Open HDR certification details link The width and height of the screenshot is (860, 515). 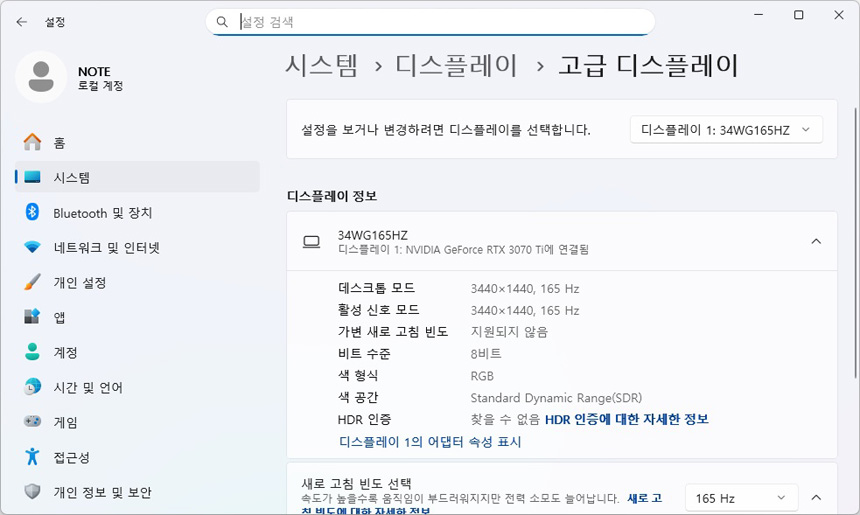(626, 419)
